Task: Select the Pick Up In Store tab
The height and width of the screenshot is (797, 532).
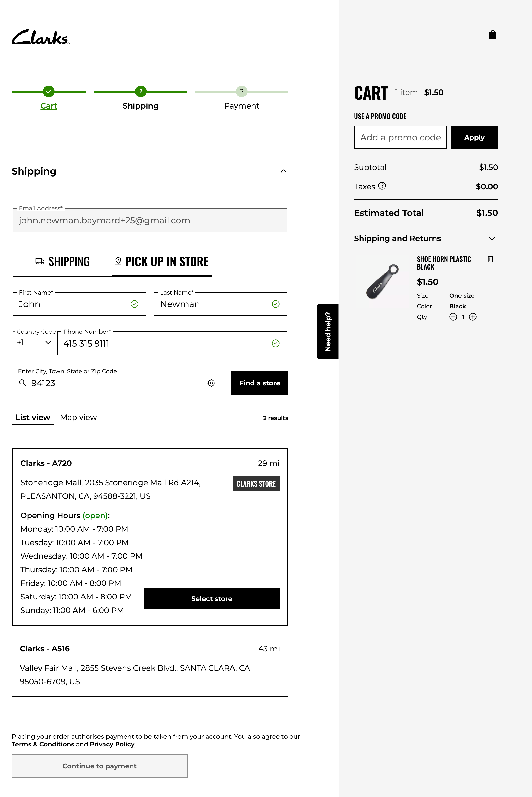Action: [x=162, y=262]
